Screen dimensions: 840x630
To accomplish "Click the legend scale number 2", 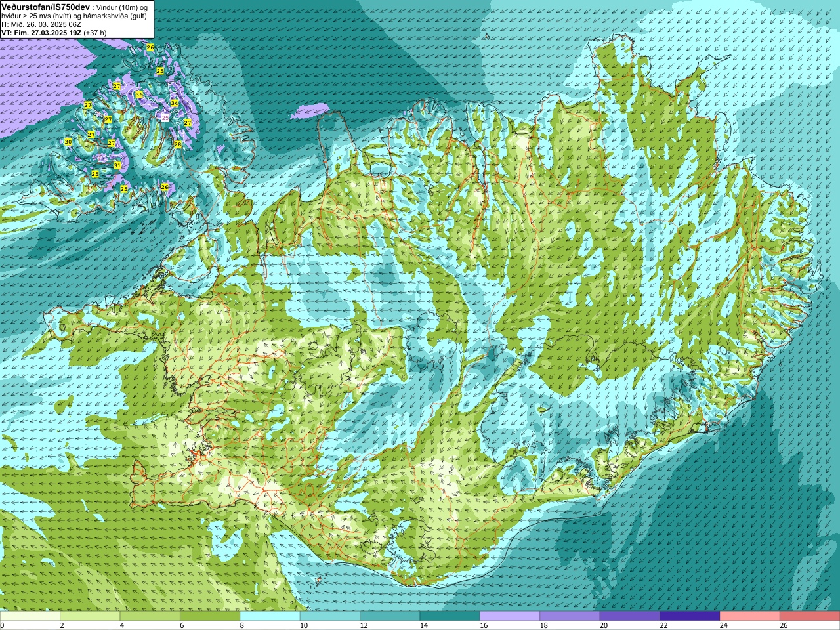I will pyautogui.click(x=62, y=625).
